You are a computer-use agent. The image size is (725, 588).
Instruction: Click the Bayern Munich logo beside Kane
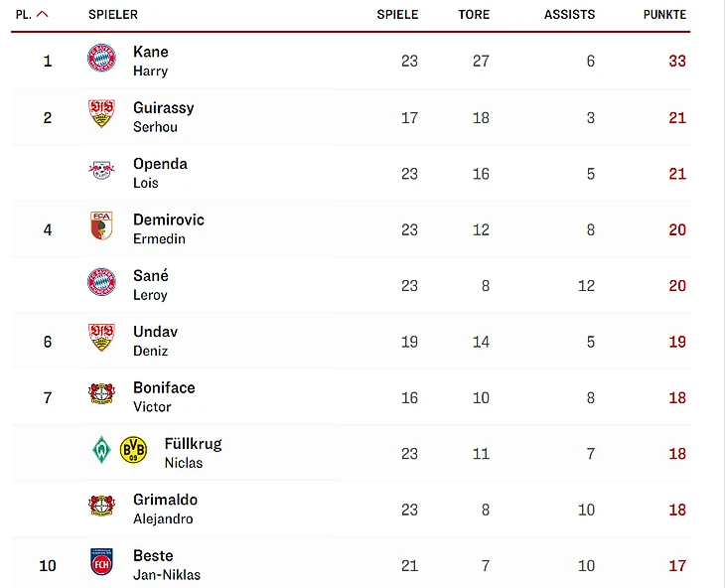point(101,59)
